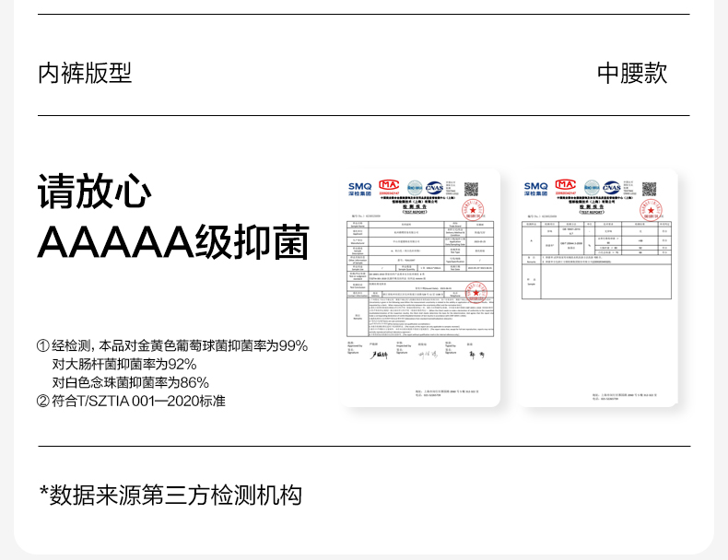
Task: Click the *数据来源第三方检测机构 footnote
Action: (x=170, y=495)
